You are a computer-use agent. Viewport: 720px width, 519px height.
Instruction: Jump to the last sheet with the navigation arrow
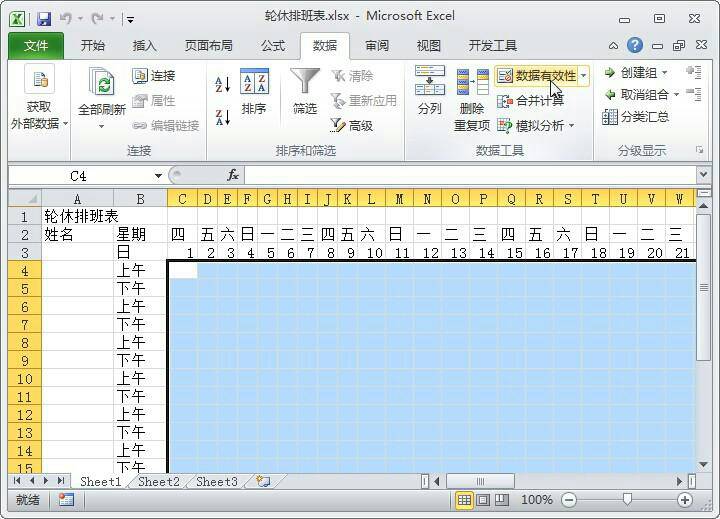pyautogui.click(x=61, y=481)
